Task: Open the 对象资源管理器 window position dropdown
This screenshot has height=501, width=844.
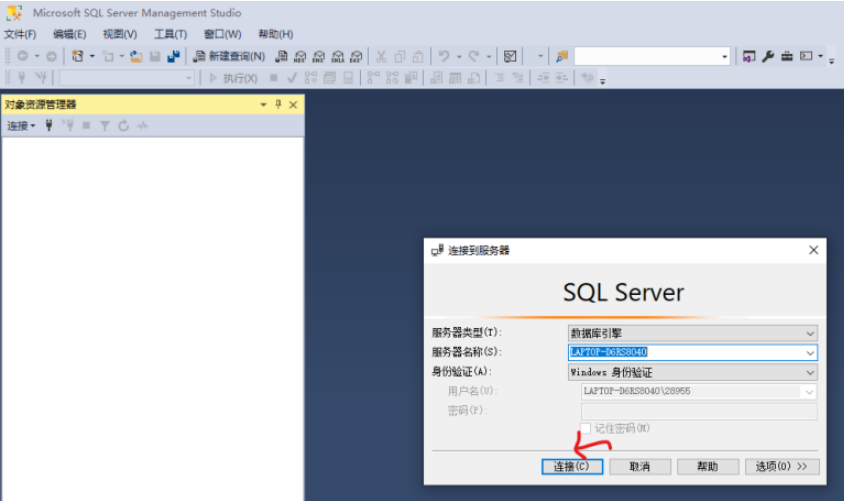Action: pos(263,104)
